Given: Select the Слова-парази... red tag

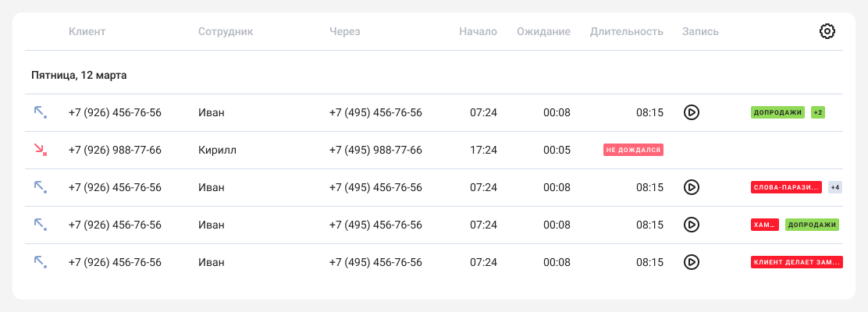Looking at the screenshot, I should click(786, 187).
